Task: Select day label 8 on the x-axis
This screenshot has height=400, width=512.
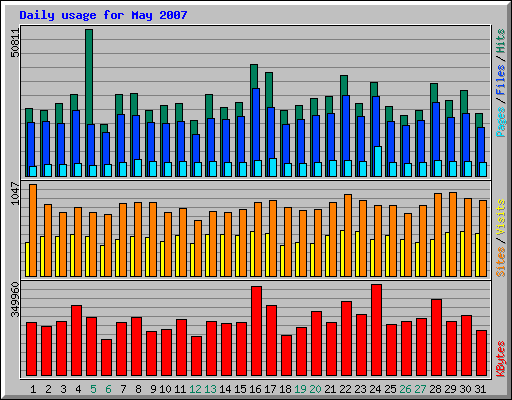Action: click(x=138, y=389)
